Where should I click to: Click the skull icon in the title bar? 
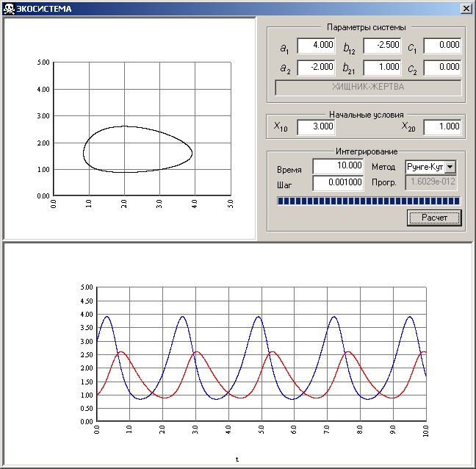9,9
